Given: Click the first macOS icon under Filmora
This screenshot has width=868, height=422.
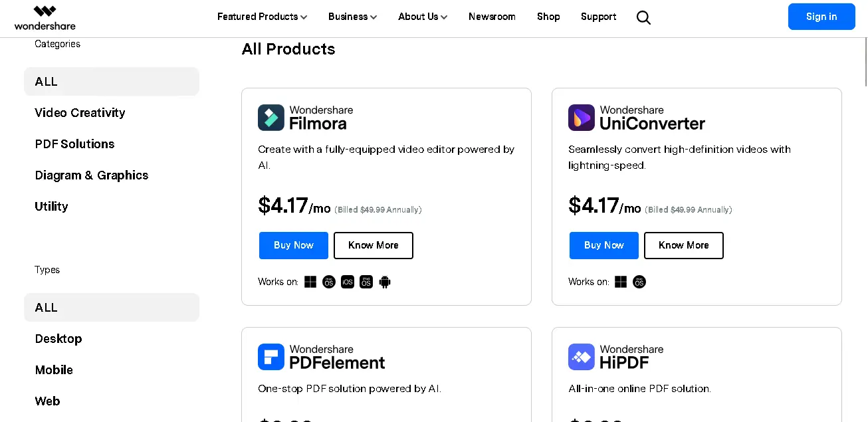Looking at the screenshot, I should pyautogui.click(x=329, y=282).
